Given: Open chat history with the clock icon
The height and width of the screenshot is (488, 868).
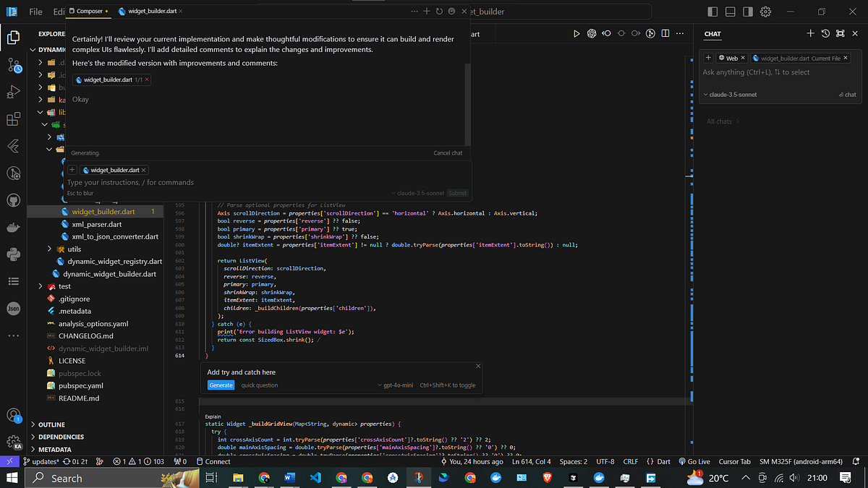Looking at the screenshot, I should (825, 33).
